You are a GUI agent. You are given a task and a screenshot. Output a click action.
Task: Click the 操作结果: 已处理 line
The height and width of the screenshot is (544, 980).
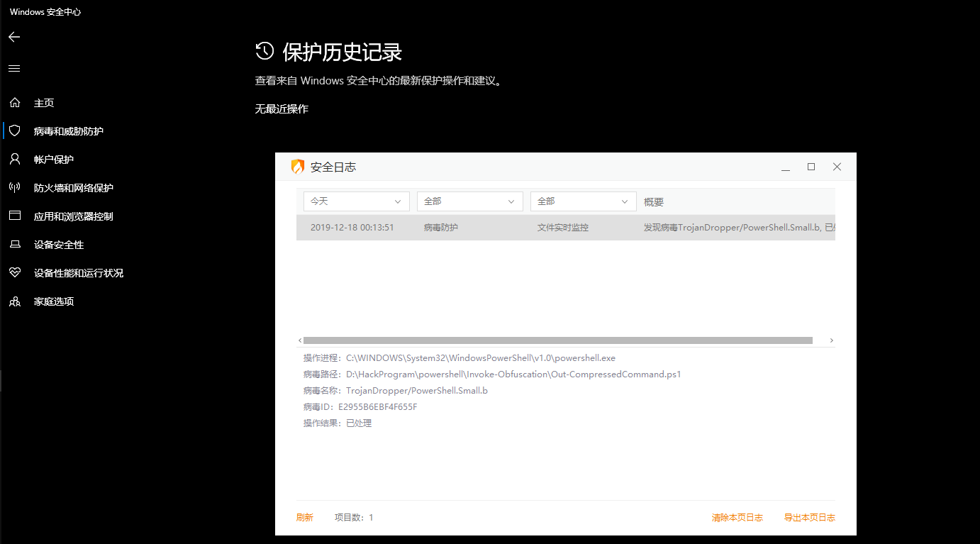coord(338,423)
